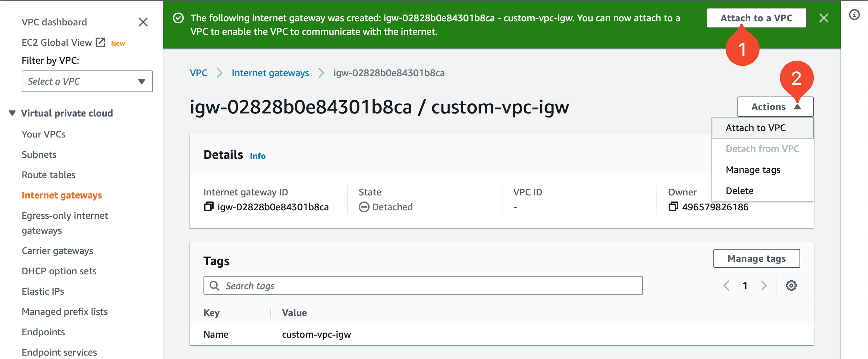Click the Detached state indicator

click(x=386, y=207)
